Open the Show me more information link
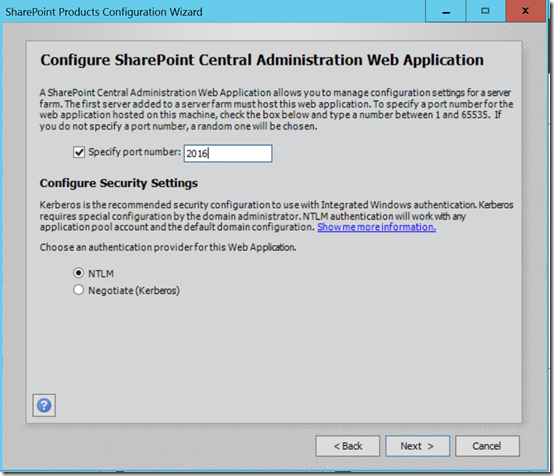Screen dimensions: 554x476 coord(376,227)
